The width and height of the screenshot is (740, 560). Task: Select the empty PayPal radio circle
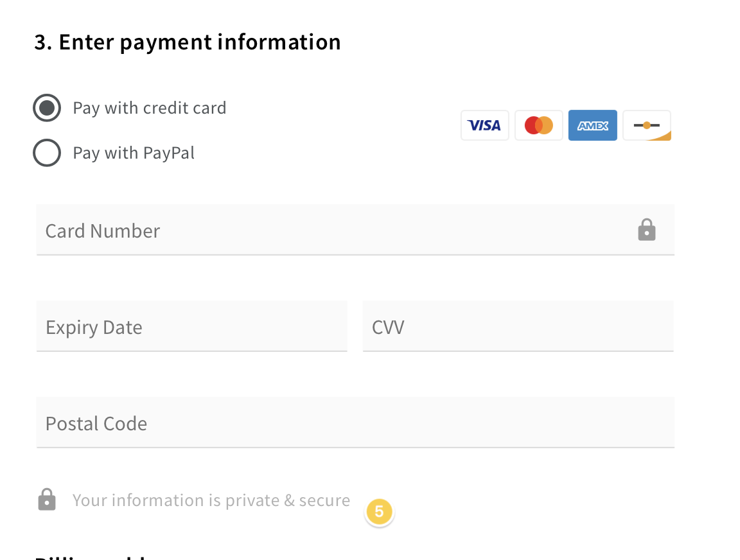47,153
